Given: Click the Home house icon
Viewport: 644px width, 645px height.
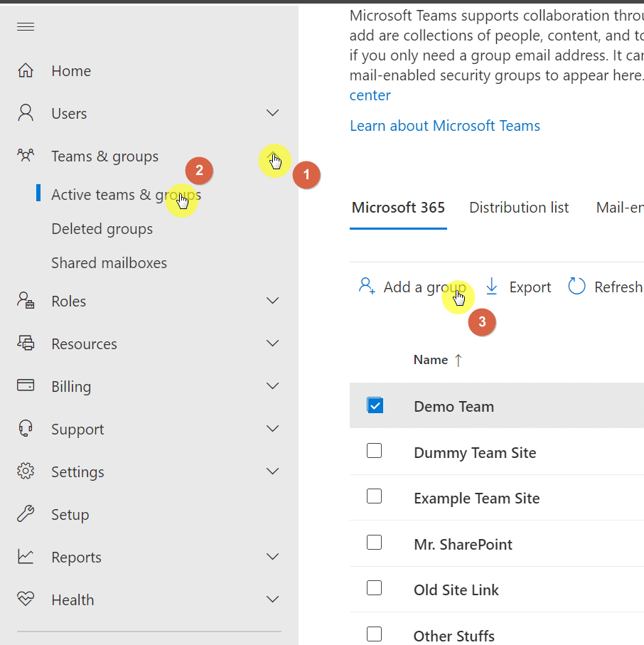Looking at the screenshot, I should pos(26,70).
